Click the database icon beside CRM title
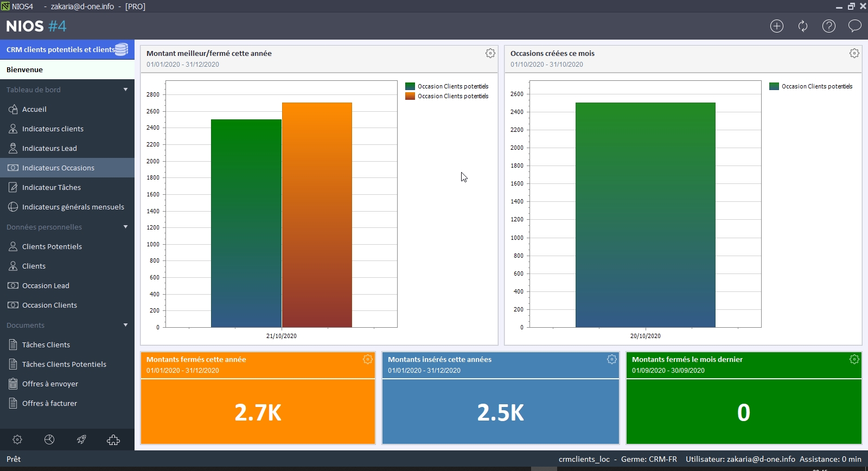868x471 pixels. (x=122, y=49)
